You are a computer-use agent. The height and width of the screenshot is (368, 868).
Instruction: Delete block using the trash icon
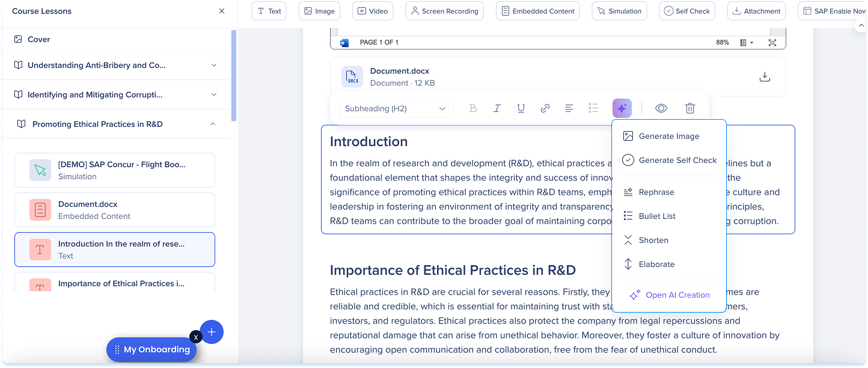click(x=689, y=108)
